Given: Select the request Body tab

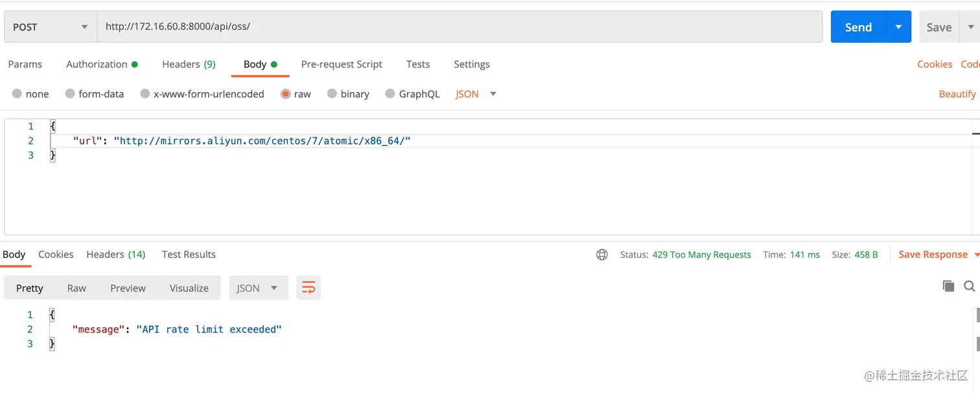Looking at the screenshot, I should point(260,64).
